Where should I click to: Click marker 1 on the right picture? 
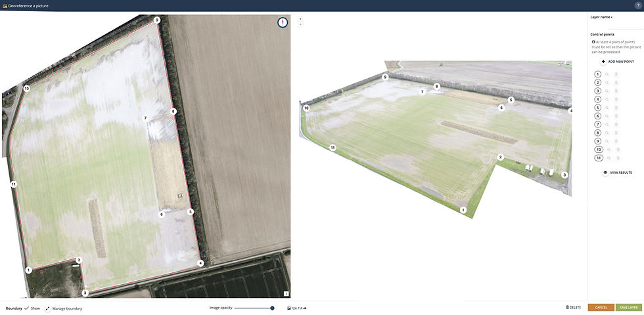[464, 210]
